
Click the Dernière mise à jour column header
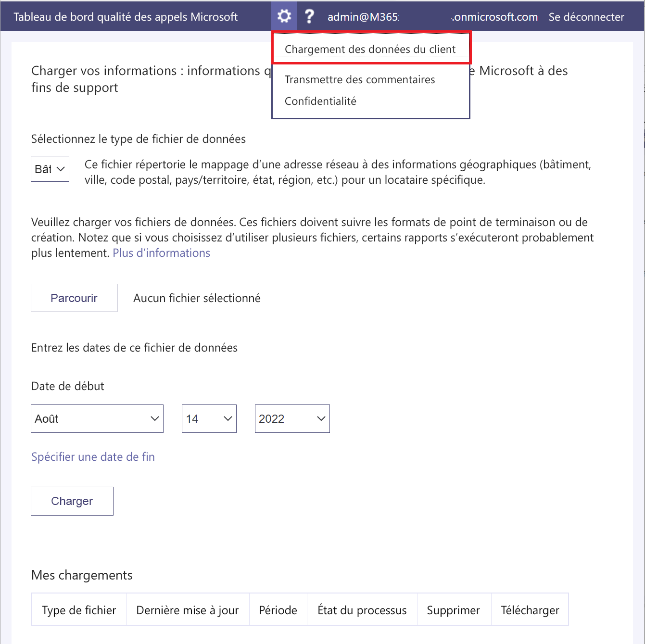[188, 610]
